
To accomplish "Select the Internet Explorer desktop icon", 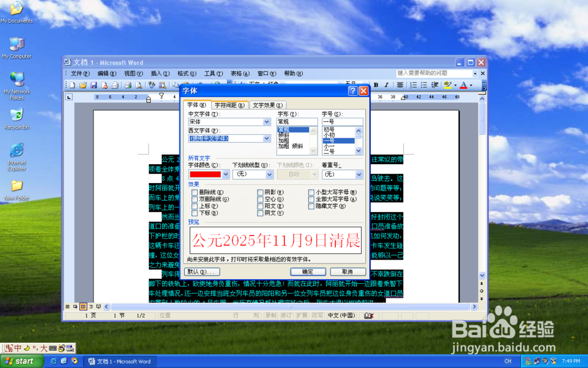I will click(x=17, y=157).
